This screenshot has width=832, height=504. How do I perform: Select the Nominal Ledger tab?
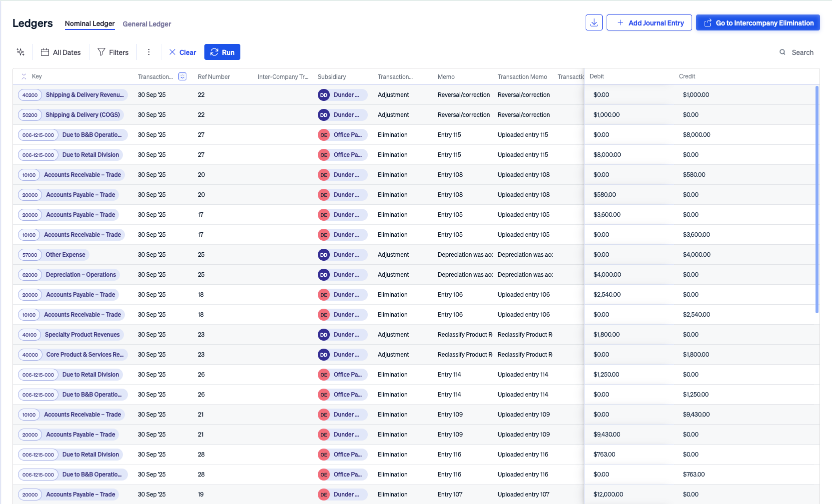click(x=89, y=23)
